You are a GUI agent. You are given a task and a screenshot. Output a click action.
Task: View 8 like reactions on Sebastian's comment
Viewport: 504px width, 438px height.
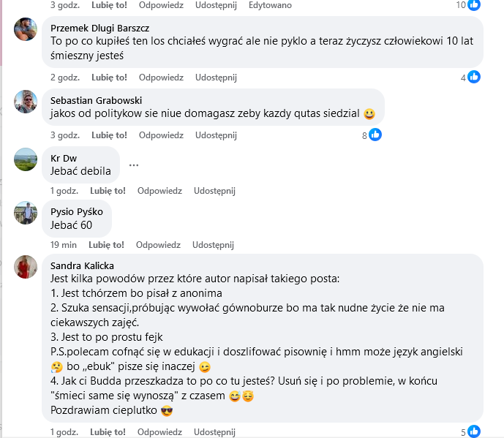(372, 135)
